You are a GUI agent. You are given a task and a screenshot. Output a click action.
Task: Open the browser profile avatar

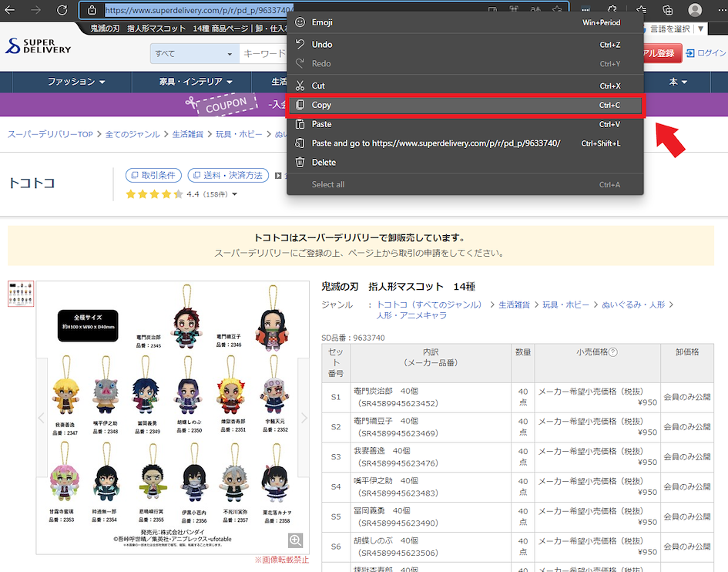pos(695,10)
